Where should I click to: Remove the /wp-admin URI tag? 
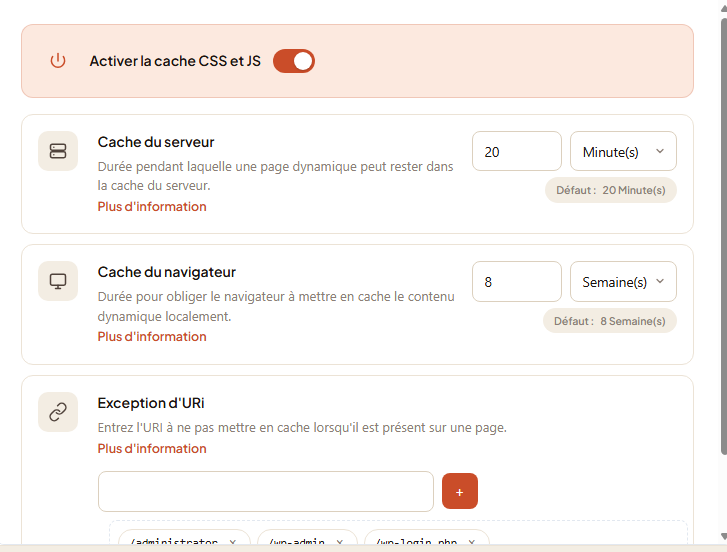click(340, 541)
